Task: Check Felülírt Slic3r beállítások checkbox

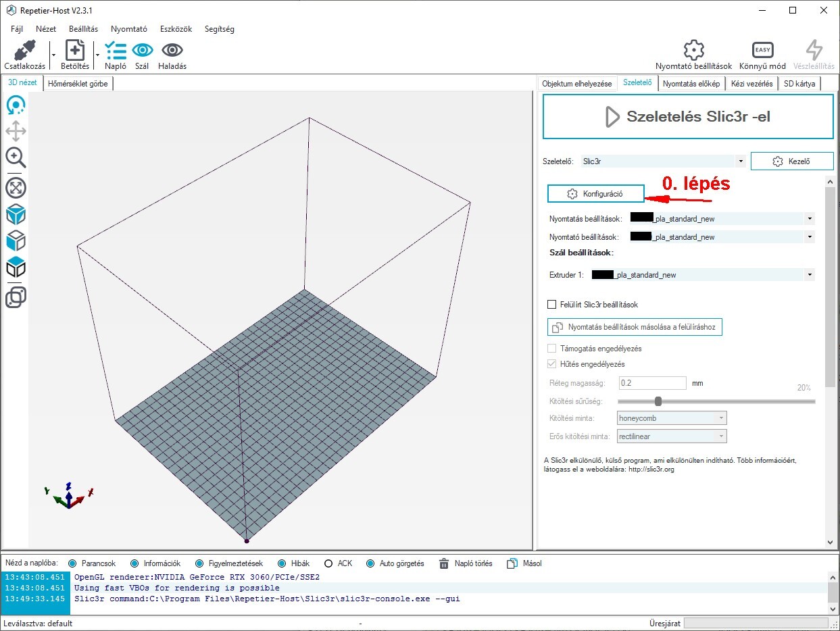Action: coord(551,305)
